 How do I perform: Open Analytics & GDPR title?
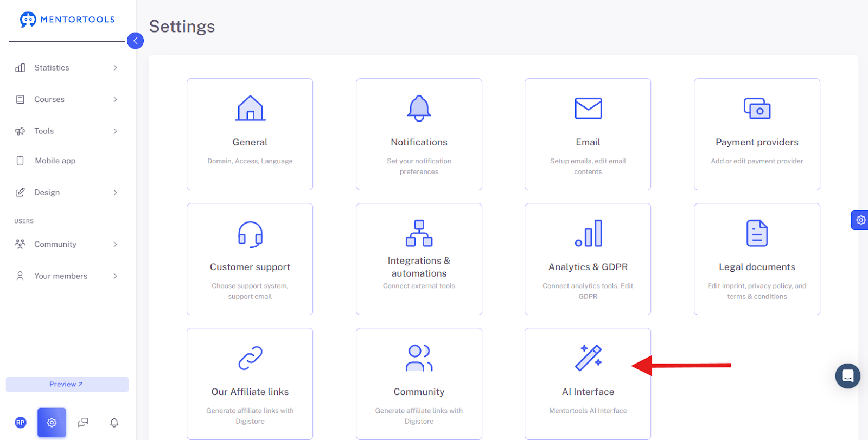(x=588, y=267)
